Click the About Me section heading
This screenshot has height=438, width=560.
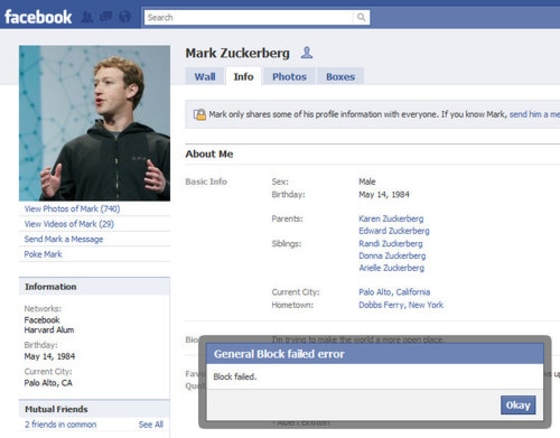pos(209,154)
